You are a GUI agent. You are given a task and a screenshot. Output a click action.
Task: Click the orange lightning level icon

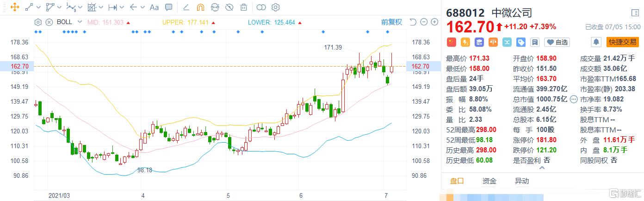pos(465,42)
